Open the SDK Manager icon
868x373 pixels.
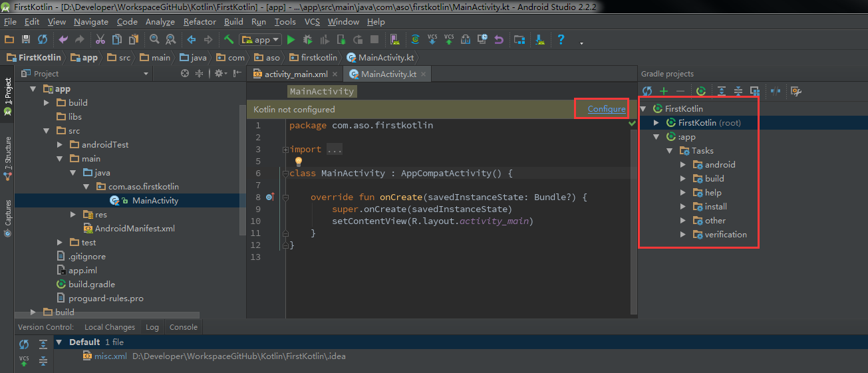[x=540, y=40]
